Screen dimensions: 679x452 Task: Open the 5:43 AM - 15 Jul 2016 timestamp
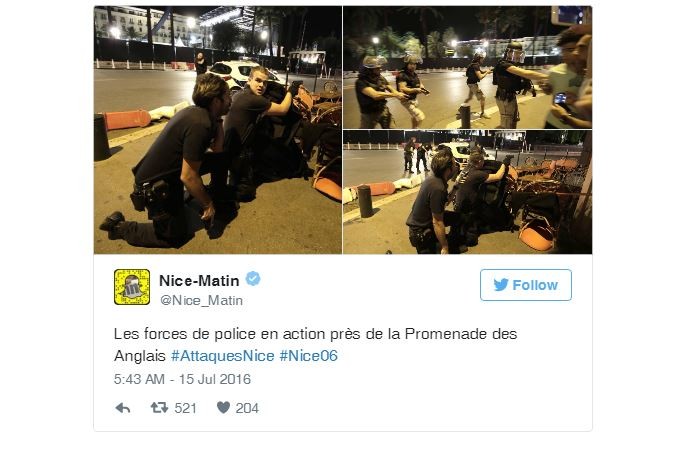click(x=182, y=379)
